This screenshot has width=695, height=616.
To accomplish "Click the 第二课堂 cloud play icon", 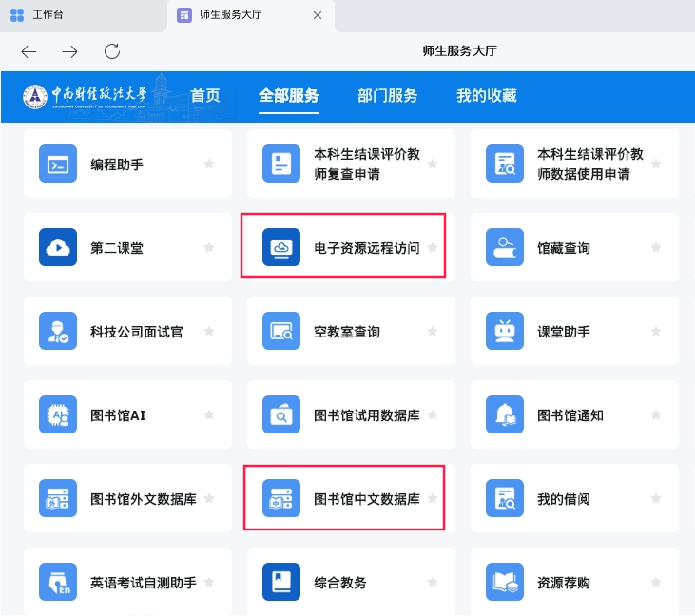I will (58, 247).
